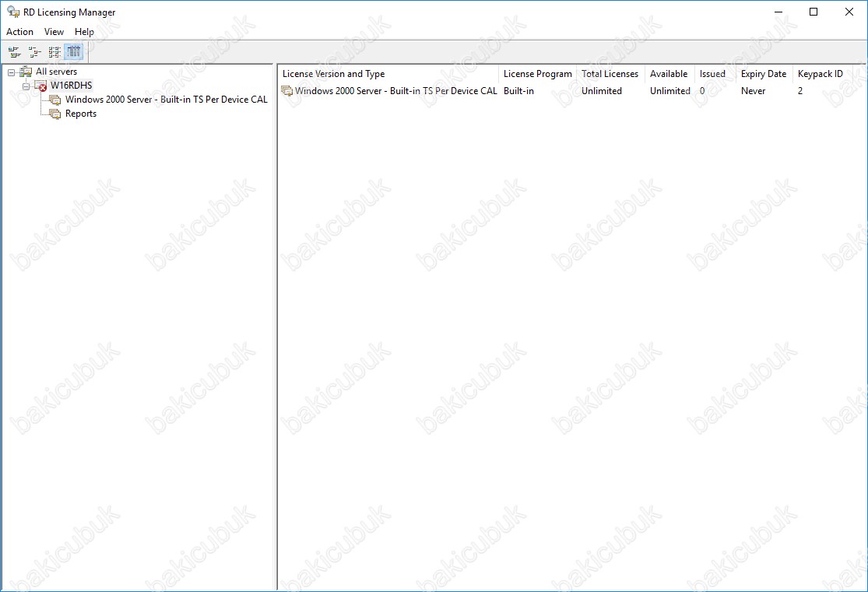Viewport: 868px width, 592px height.
Task: Click the All servers network icon
Action: (x=26, y=72)
